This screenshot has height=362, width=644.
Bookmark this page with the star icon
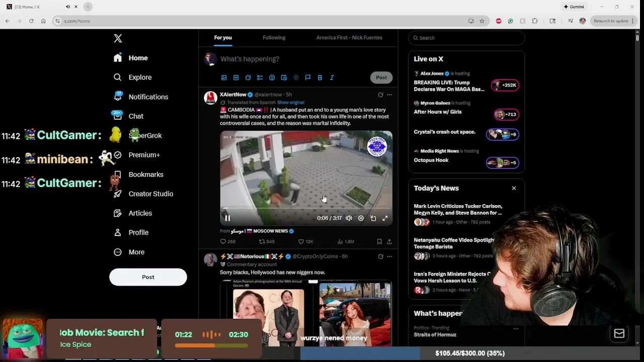[482, 21]
